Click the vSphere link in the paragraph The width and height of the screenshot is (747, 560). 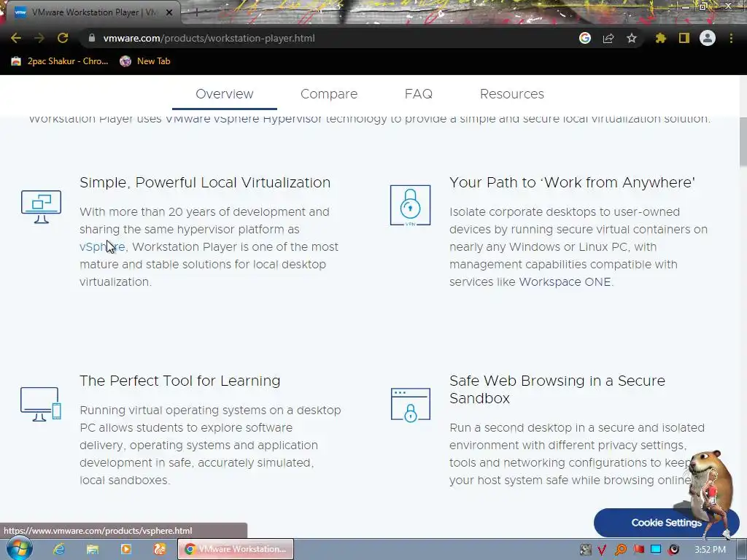point(102,246)
